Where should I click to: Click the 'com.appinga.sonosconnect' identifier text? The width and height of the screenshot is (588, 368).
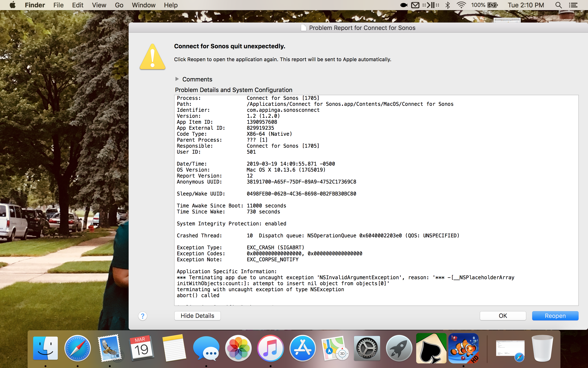pyautogui.click(x=283, y=110)
